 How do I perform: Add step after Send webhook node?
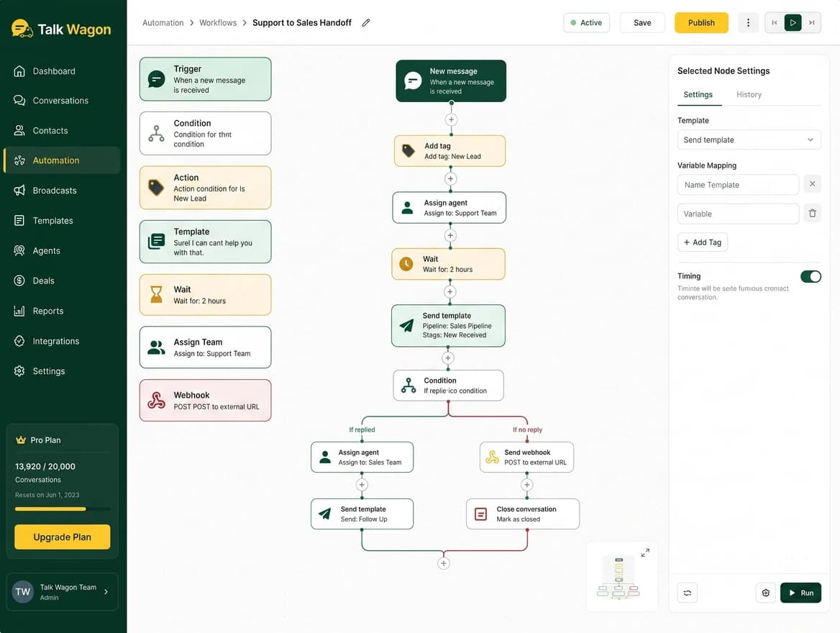pos(526,485)
